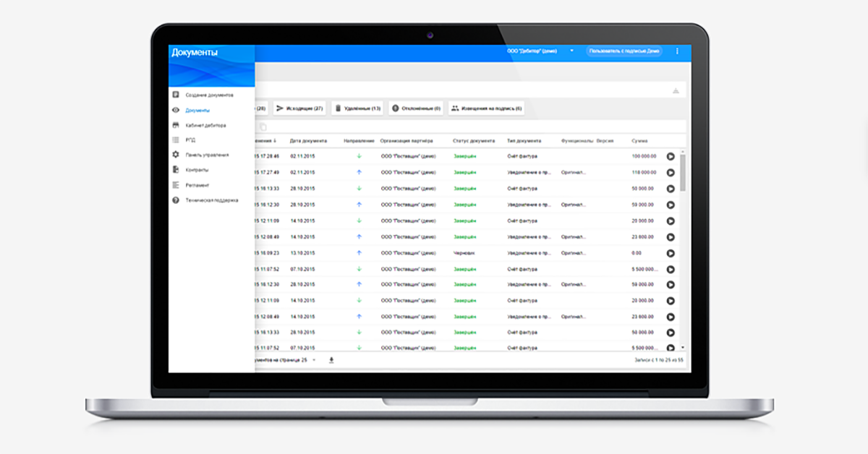Select the Документы eye icon in sidebar
This screenshot has width=868, height=454.
(x=174, y=110)
